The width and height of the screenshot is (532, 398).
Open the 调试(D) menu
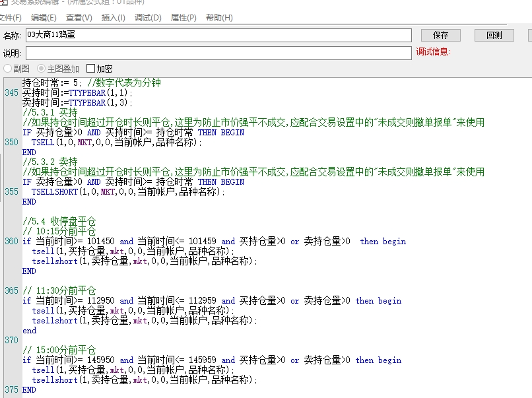[148, 18]
